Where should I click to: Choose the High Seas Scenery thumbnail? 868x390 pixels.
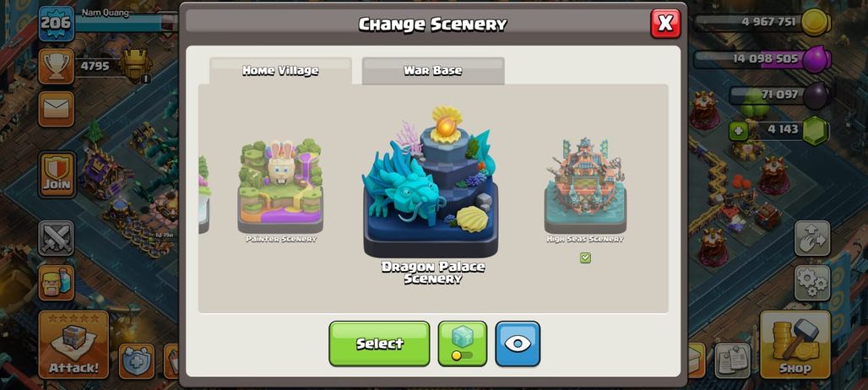tap(585, 185)
